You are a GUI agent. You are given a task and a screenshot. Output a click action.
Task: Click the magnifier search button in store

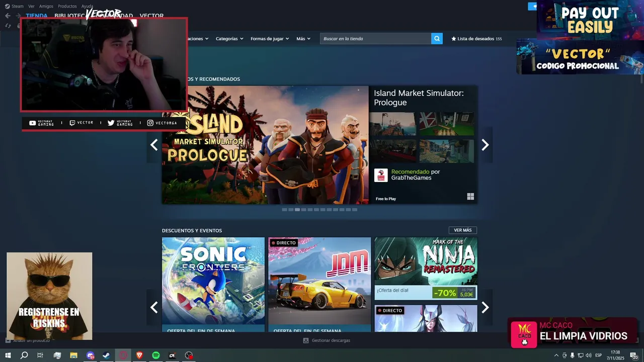[x=437, y=39]
